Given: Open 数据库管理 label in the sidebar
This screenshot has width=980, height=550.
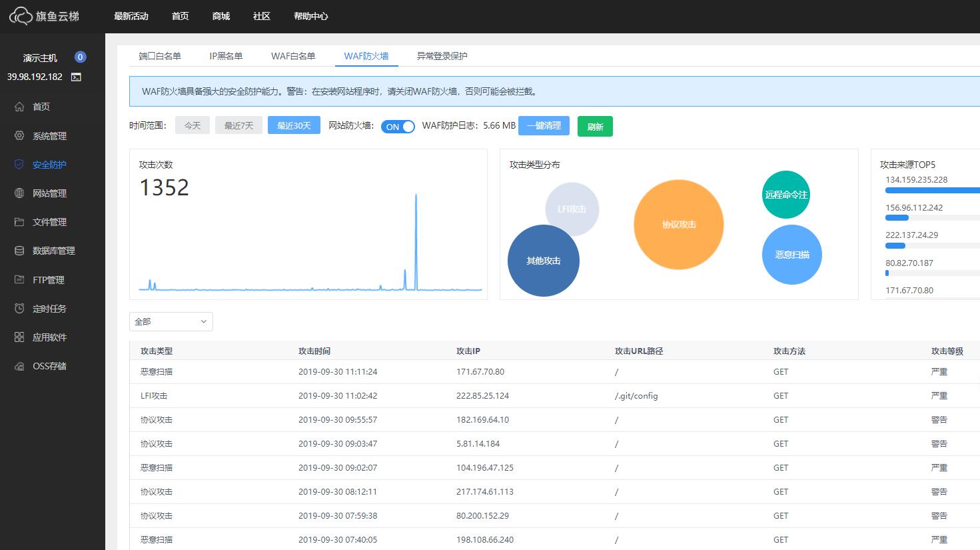Looking at the screenshot, I should (54, 251).
